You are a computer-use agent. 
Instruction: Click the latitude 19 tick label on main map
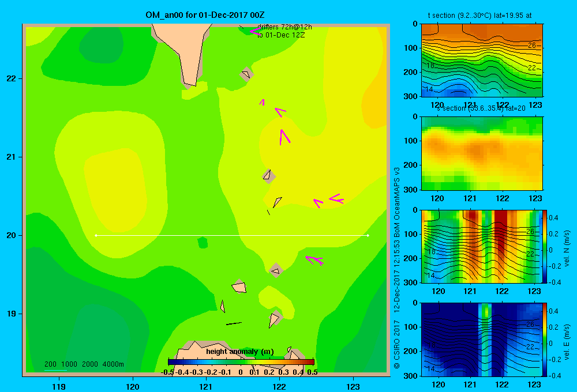(x=12, y=314)
